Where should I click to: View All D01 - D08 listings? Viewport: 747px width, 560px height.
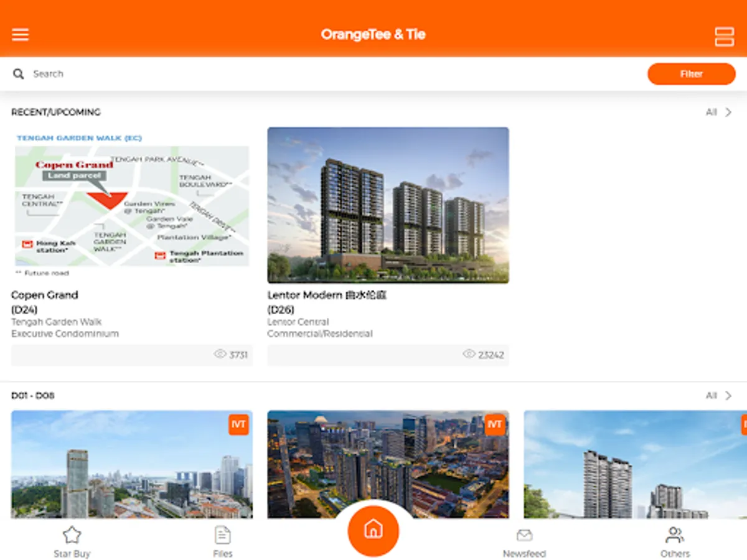712,396
